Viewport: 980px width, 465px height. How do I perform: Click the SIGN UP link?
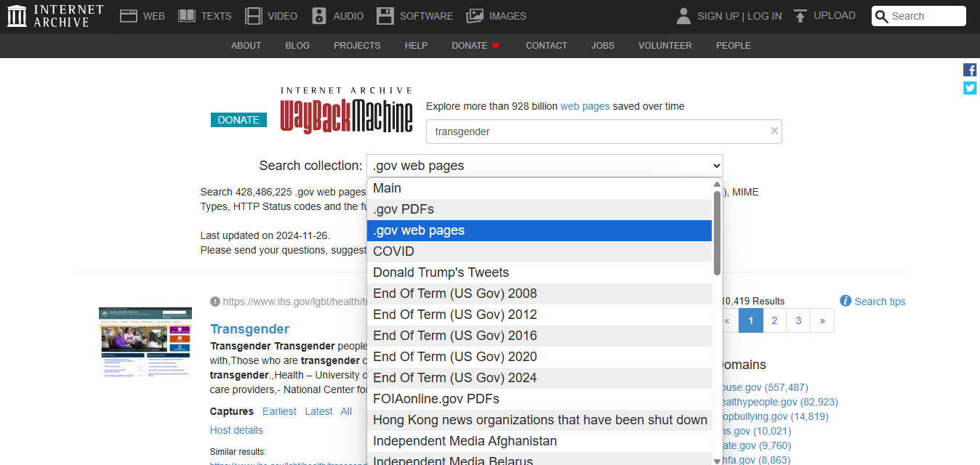[x=718, y=16]
